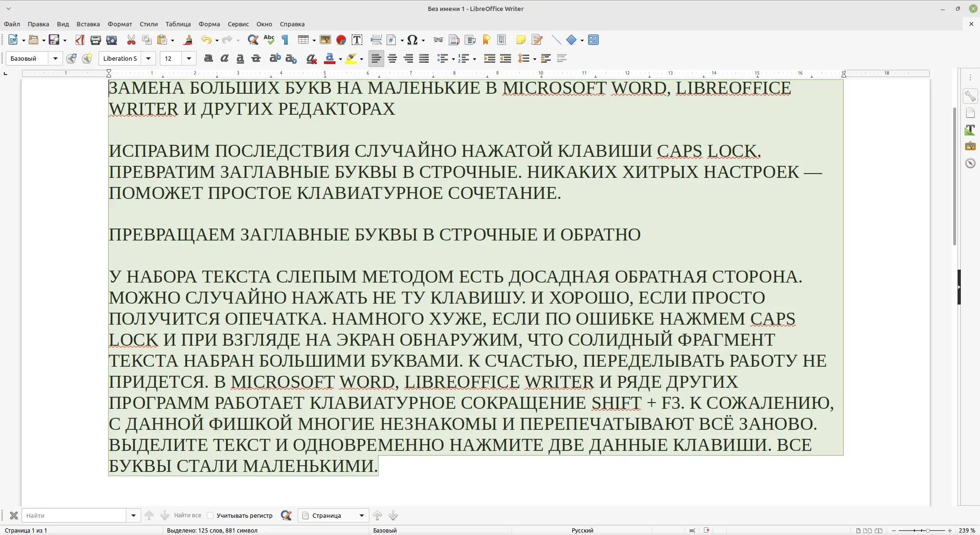Insert a line shape
Screen dimensions: 980x535
click(x=556, y=40)
